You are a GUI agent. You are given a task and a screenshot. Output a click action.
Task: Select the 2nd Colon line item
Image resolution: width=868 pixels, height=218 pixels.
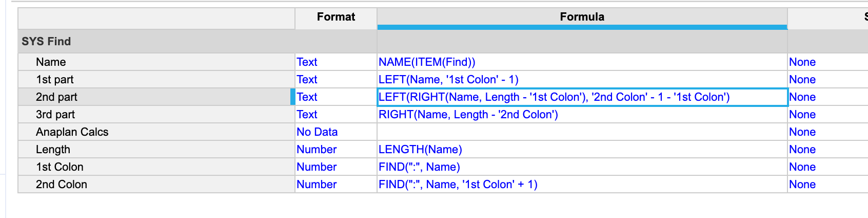click(156, 184)
